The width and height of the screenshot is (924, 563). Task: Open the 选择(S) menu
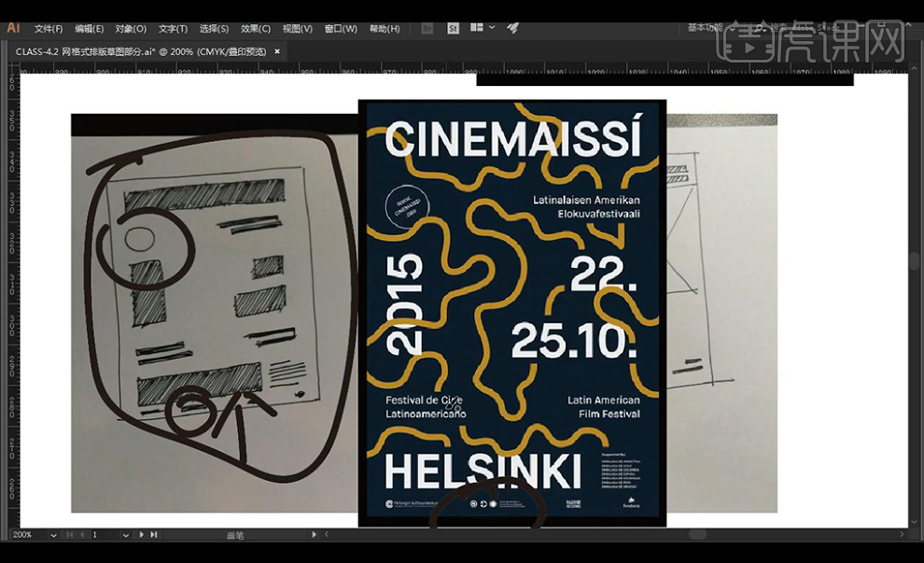(214, 29)
